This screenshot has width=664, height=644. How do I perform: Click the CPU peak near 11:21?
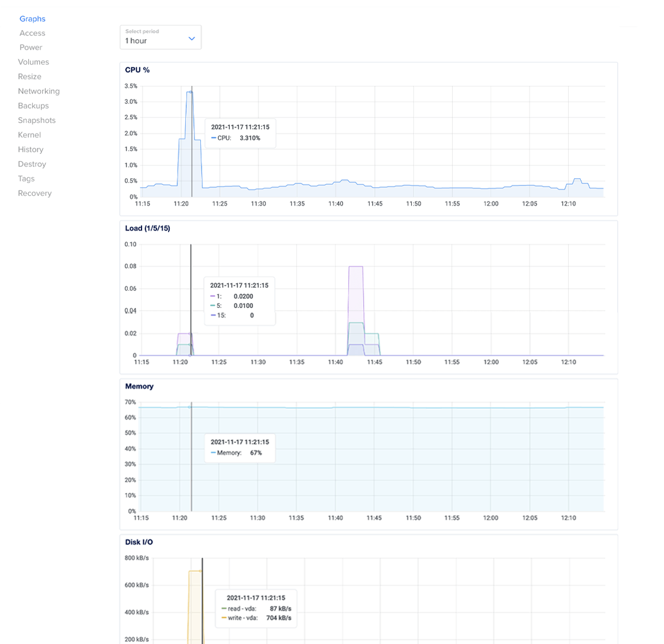tap(190, 92)
